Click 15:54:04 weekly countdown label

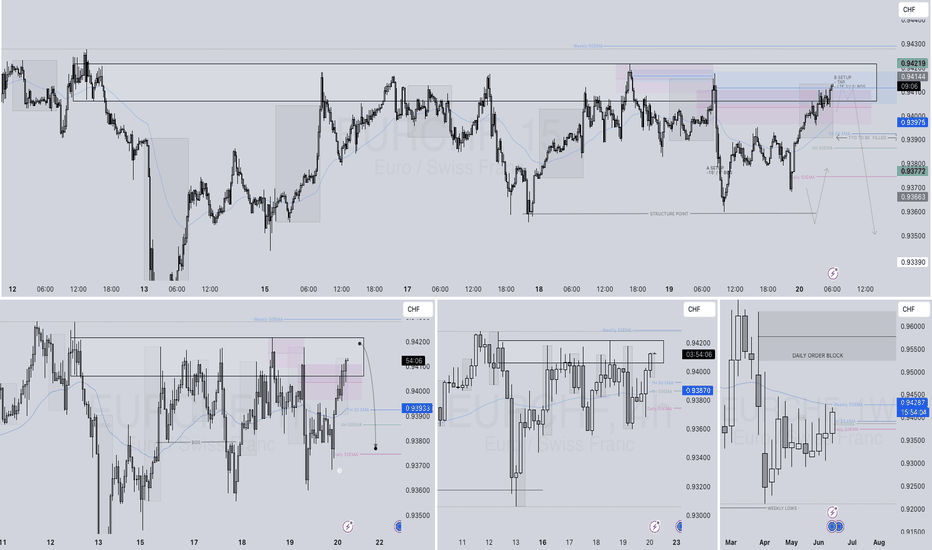tap(912, 412)
